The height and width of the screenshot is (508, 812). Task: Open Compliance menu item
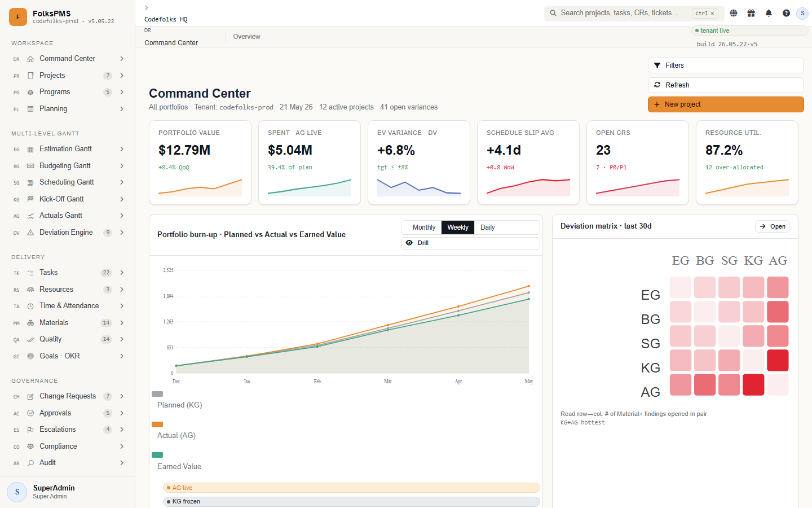tap(68, 446)
